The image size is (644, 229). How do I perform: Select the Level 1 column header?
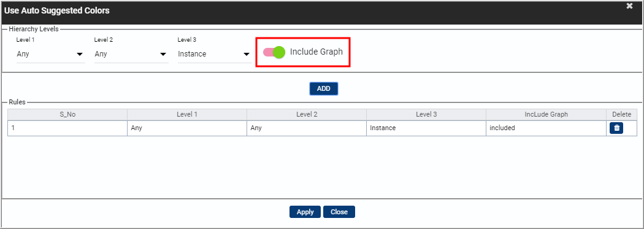pos(187,114)
